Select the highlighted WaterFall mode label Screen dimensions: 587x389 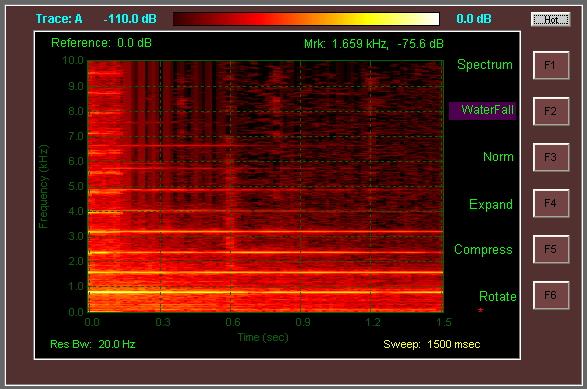point(483,110)
